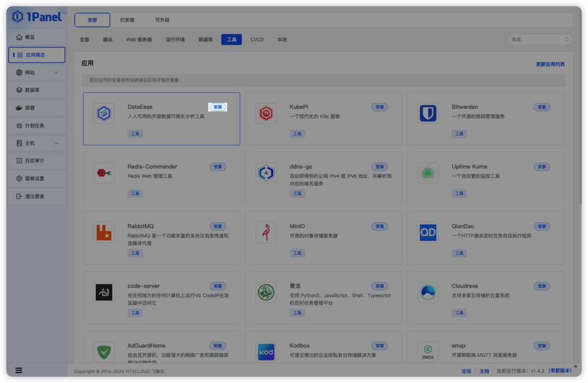
Task: Click the 青龙 app icon
Action: pyautogui.click(x=266, y=292)
